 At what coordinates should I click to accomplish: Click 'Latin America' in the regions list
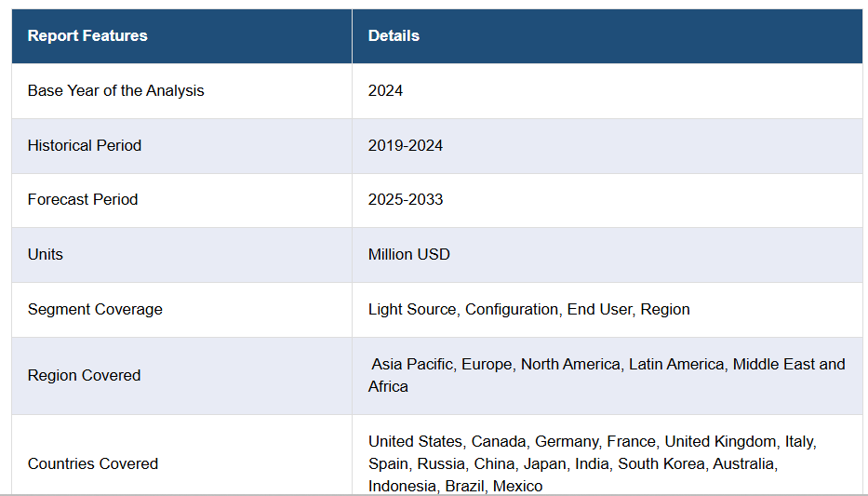675,365
